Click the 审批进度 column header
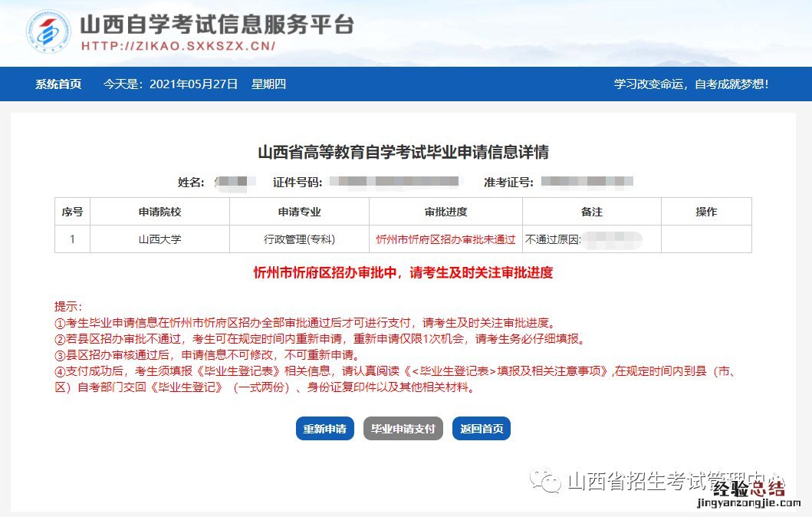 coord(446,212)
